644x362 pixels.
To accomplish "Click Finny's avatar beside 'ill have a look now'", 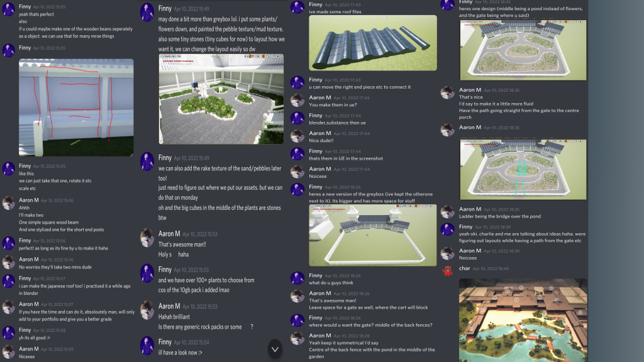I will [x=147, y=345].
